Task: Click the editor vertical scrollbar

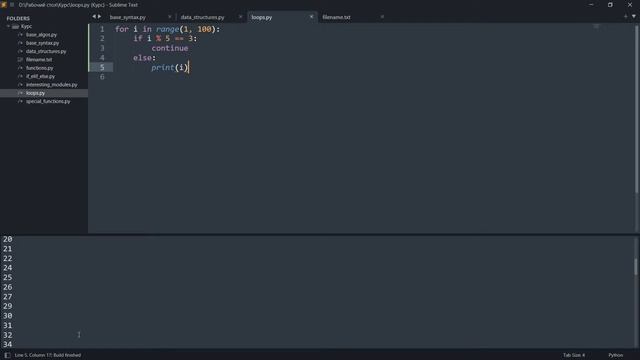Action: pos(637,108)
